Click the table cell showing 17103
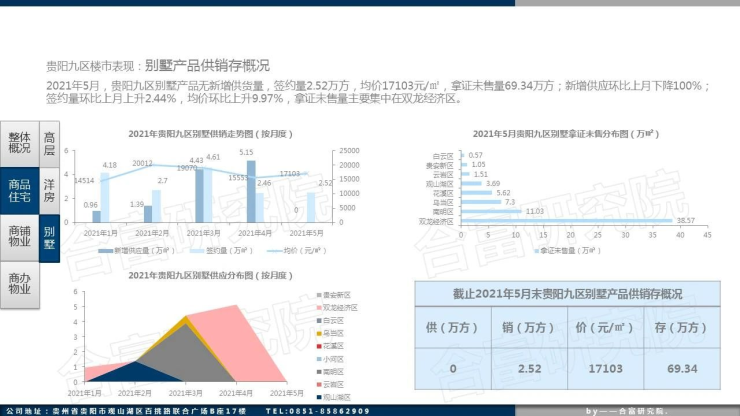This screenshot has height=416, width=740. click(605, 369)
